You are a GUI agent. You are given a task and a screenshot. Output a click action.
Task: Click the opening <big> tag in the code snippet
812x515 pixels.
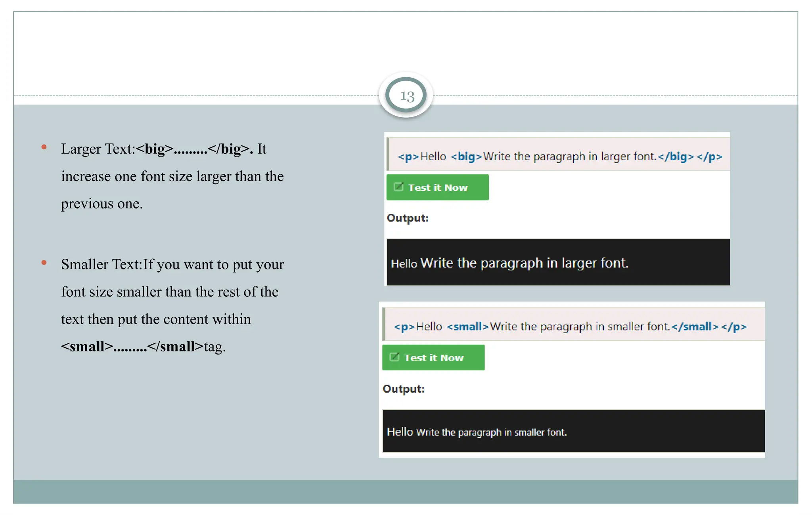coord(466,156)
